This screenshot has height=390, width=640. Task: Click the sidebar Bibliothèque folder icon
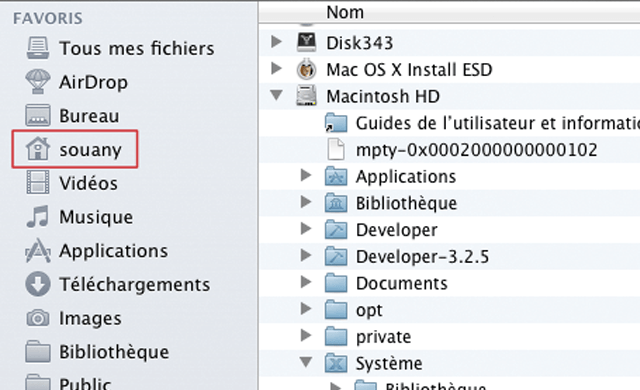click(38, 351)
